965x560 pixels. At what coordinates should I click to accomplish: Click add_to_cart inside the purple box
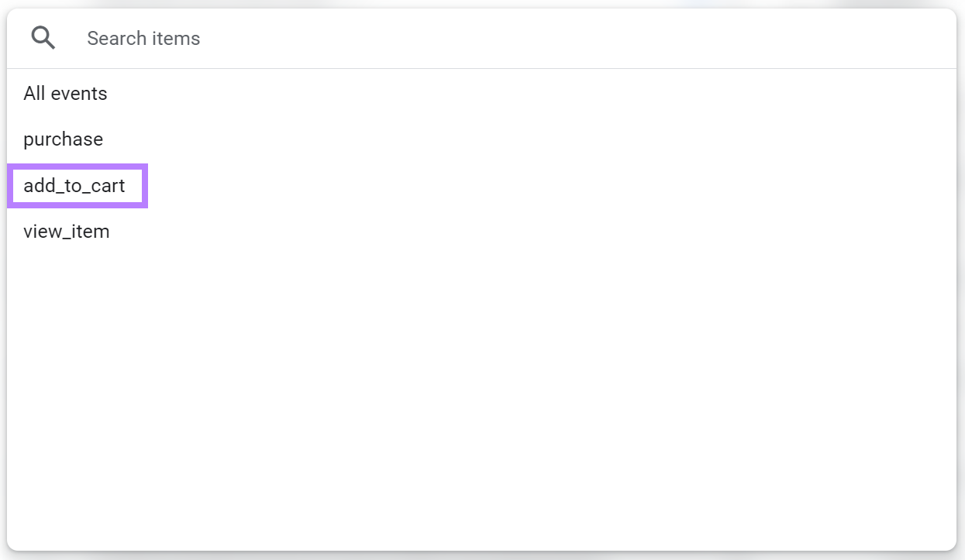[75, 186]
